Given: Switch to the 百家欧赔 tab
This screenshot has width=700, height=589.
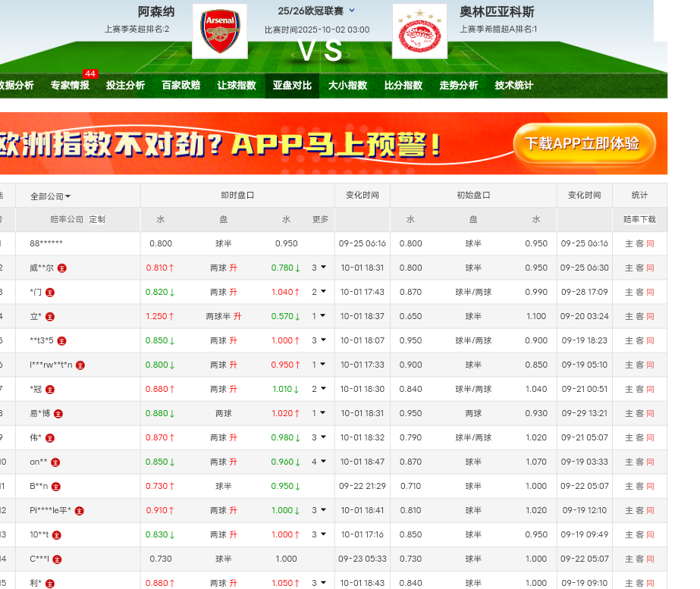Looking at the screenshot, I should pos(181,86).
